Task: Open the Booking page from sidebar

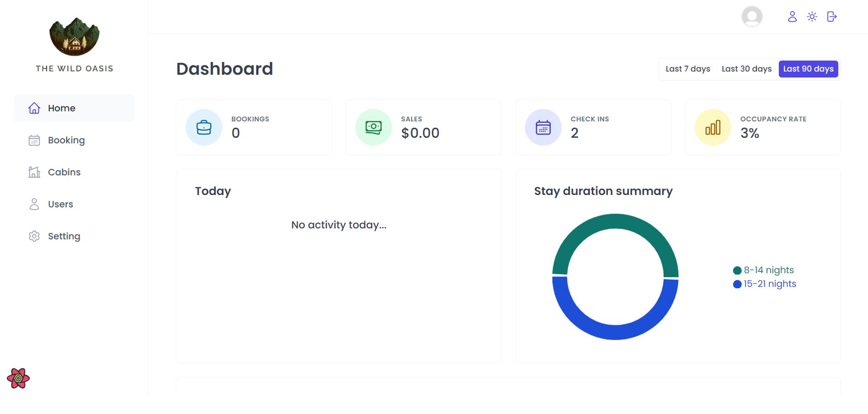Action: 66,140
